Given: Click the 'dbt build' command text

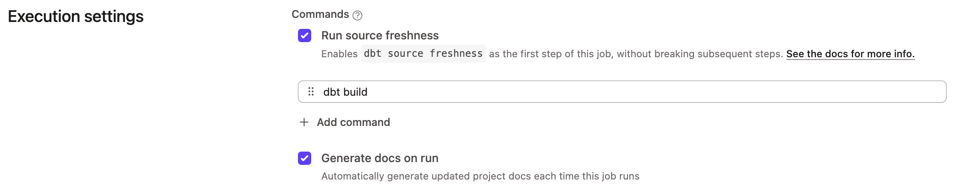Looking at the screenshot, I should pyautogui.click(x=345, y=92).
